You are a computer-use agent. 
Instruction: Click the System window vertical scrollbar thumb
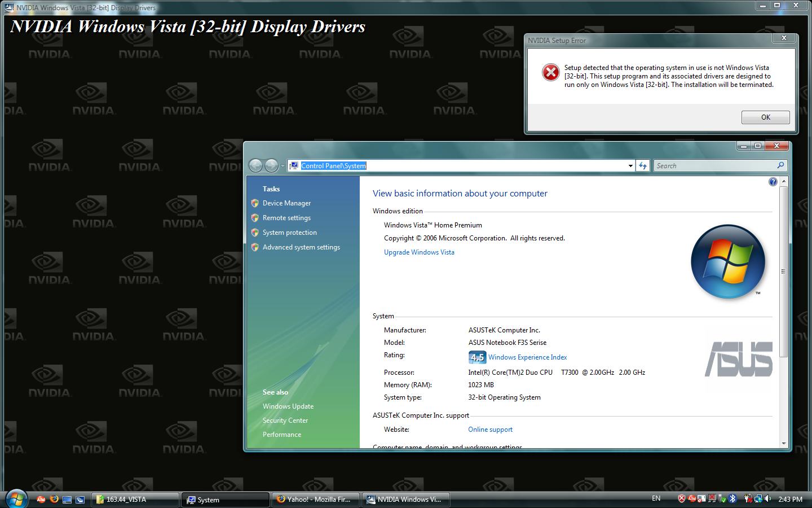pos(783,271)
